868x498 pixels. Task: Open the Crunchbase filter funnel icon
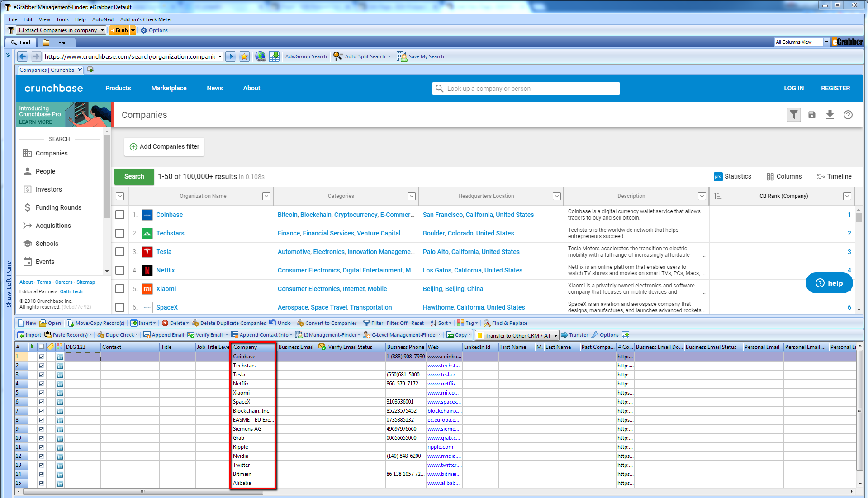[794, 115]
